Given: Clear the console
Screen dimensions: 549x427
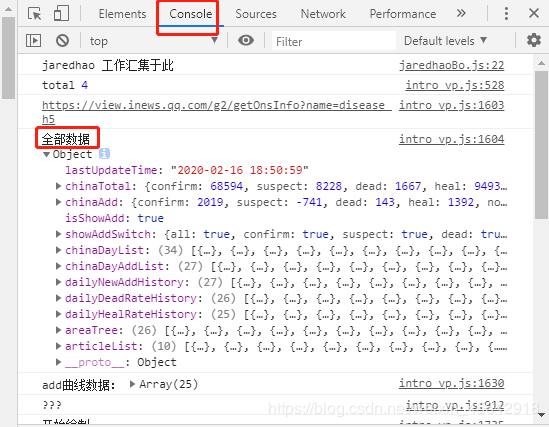Looking at the screenshot, I should point(62,41).
